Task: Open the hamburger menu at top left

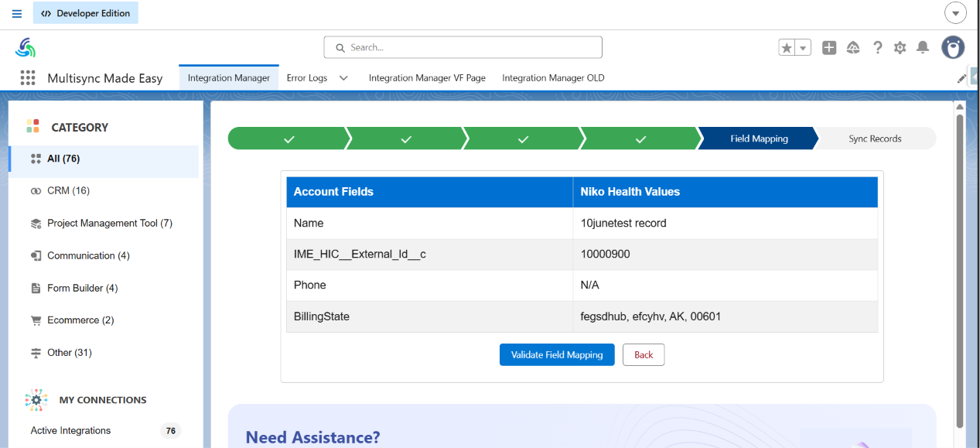Action: pyautogui.click(x=17, y=13)
